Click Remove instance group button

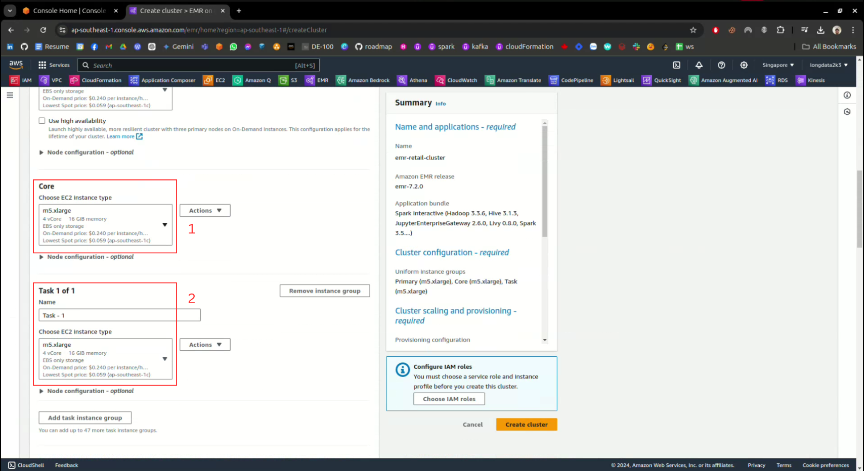324,291
